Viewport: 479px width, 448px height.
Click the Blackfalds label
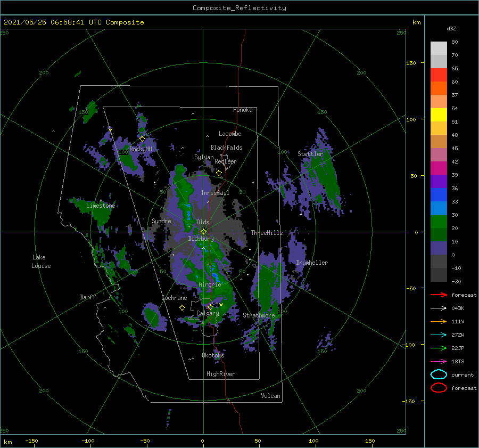(226, 148)
